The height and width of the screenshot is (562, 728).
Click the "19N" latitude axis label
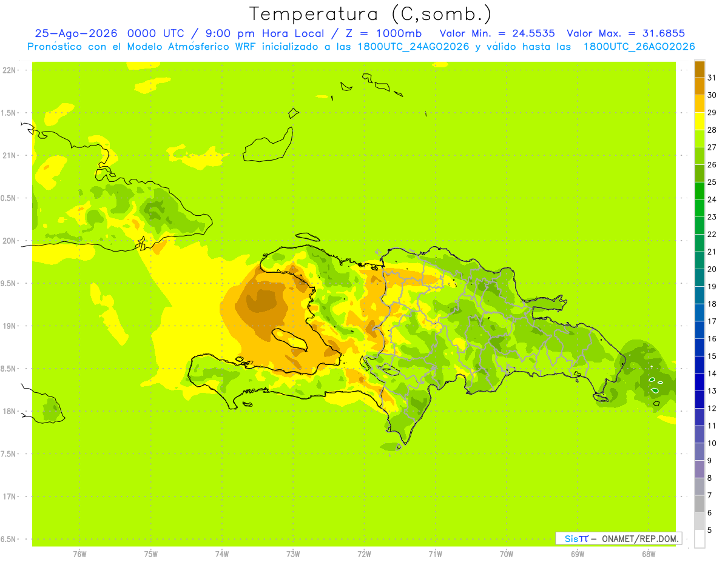pyautogui.click(x=9, y=326)
